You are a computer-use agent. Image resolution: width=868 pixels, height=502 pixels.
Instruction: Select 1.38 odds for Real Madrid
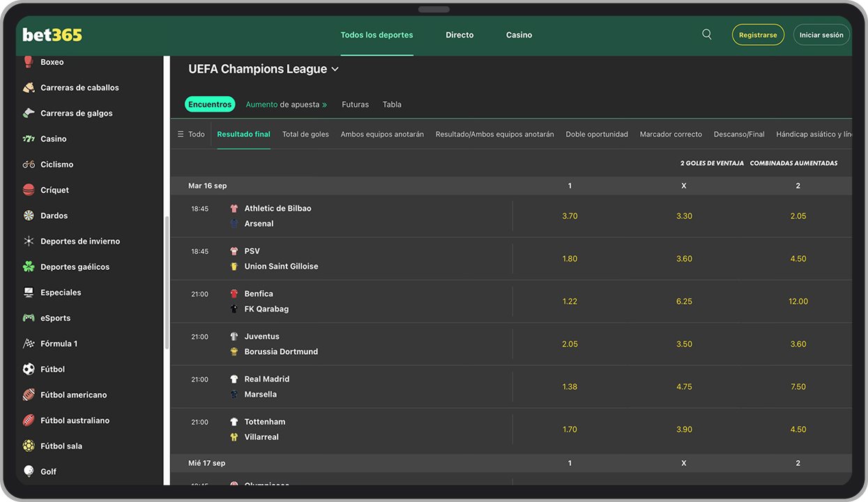click(x=570, y=387)
